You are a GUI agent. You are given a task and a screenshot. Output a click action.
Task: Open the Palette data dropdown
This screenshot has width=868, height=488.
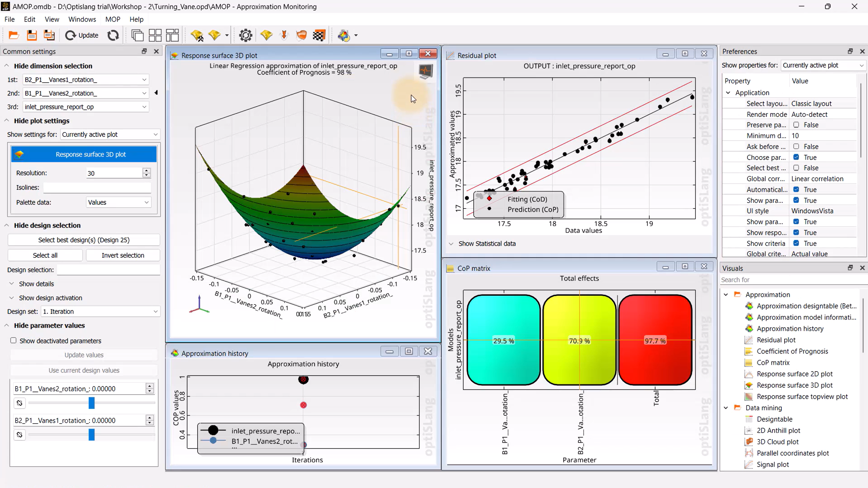click(x=118, y=202)
